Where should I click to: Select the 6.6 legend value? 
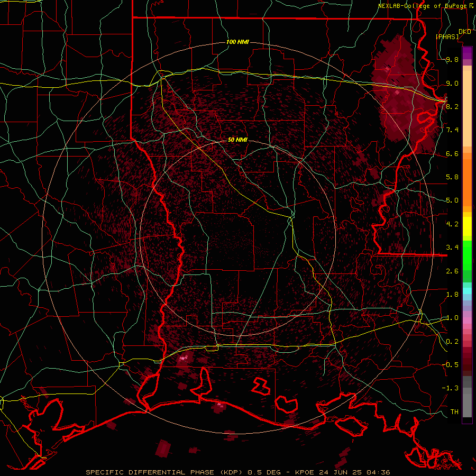tap(452, 153)
